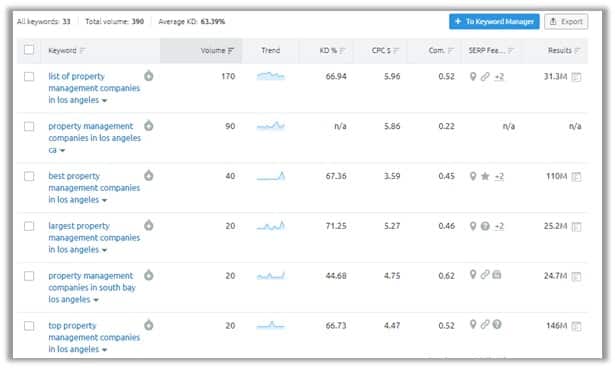Toggle the select-all checkbox in table header
Image resolution: width=615 pixels, height=369 pixels.
(29, 50)
